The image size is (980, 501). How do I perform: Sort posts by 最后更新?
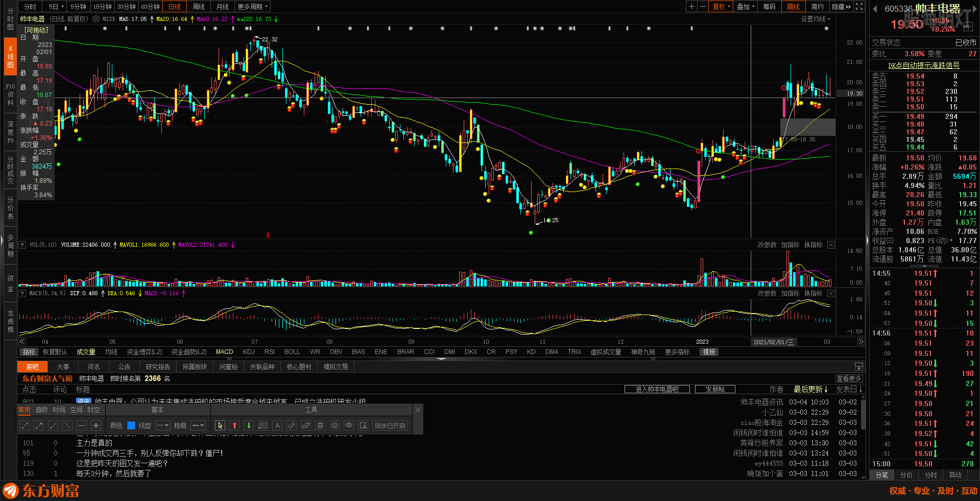[x=810, y=389]
